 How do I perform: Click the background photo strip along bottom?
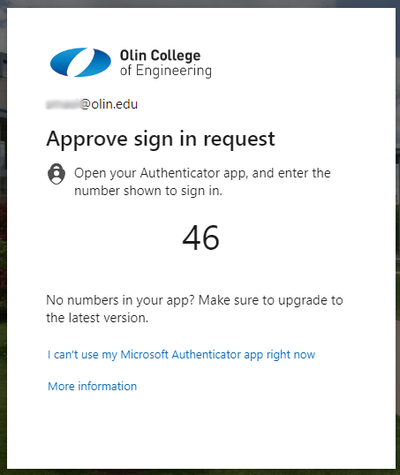(x=200, y=472)
